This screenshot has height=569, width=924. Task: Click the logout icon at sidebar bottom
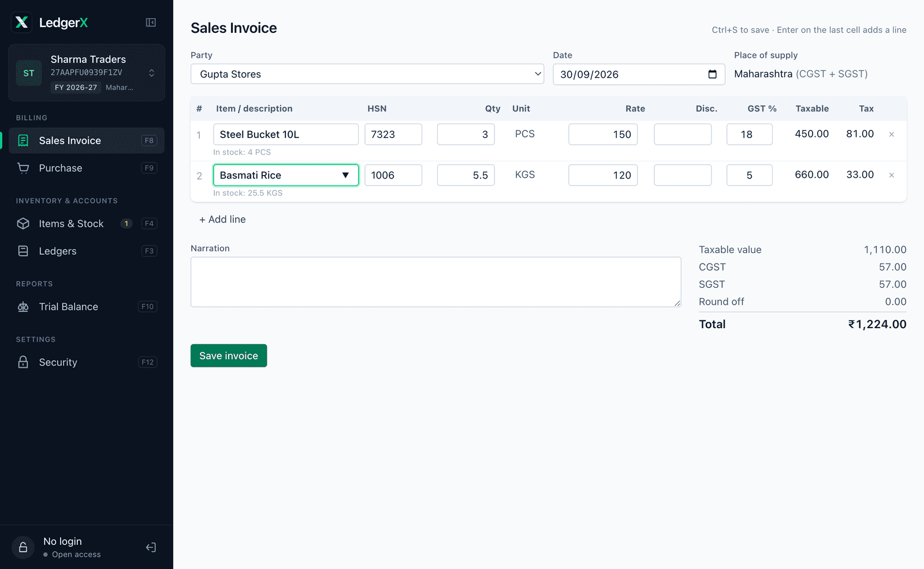(151, 547)
